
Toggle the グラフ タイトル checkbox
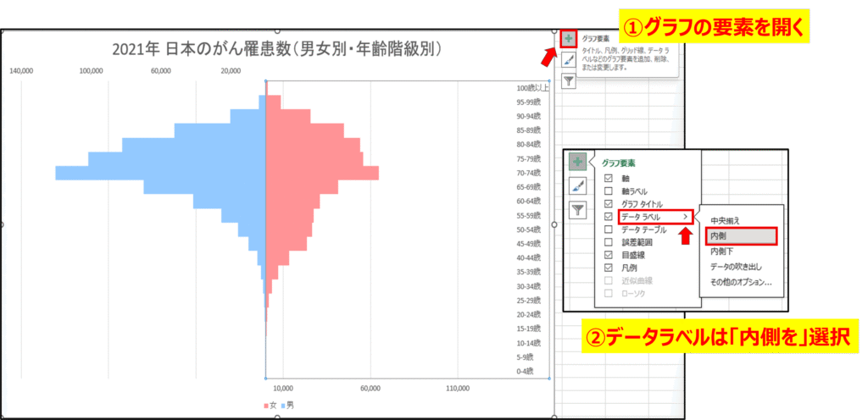coord(608,204)
